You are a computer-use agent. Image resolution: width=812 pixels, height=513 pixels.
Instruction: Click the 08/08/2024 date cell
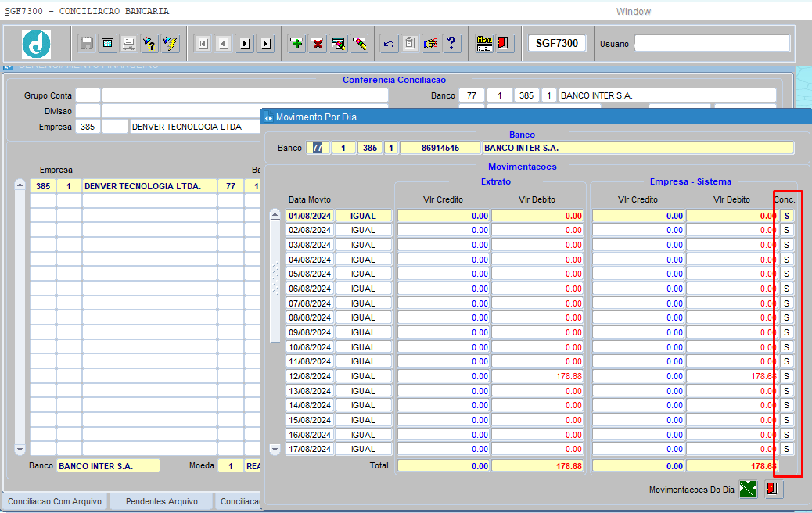point(310,317)
